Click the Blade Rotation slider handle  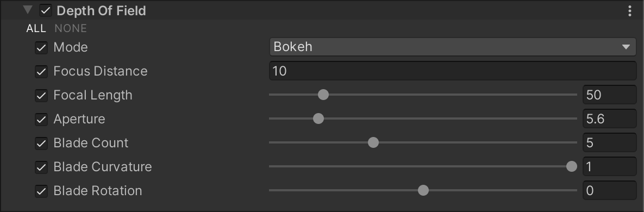point(423,190)
